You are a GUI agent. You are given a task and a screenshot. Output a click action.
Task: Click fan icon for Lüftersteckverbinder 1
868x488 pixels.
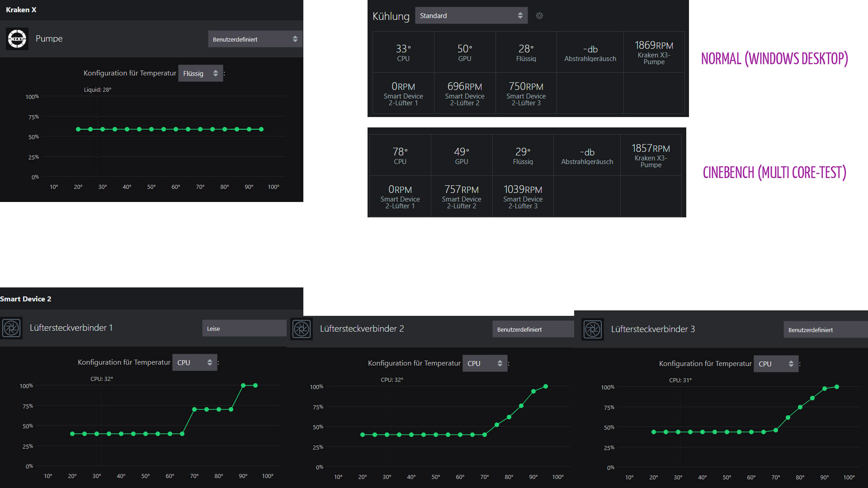click(x=11, y=328)
